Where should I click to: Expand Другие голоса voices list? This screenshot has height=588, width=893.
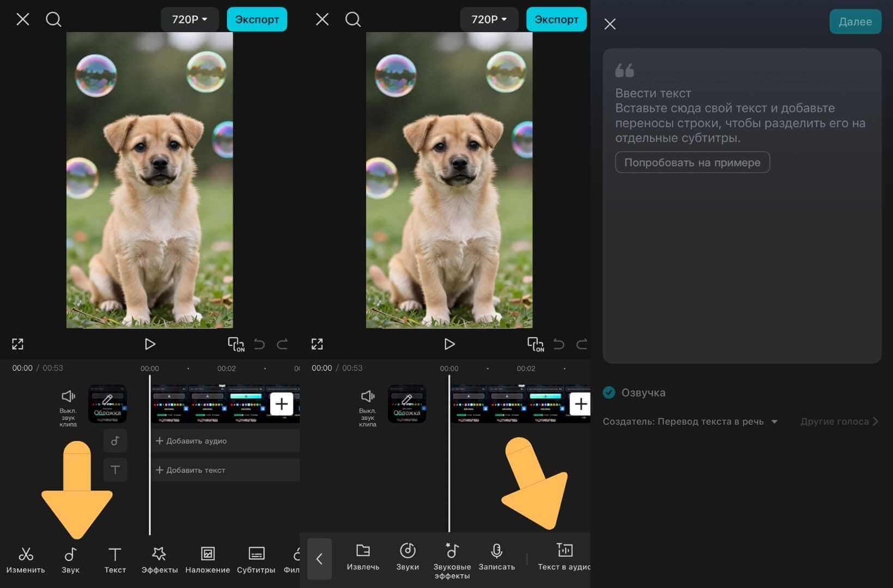click(x=839, y=421)
